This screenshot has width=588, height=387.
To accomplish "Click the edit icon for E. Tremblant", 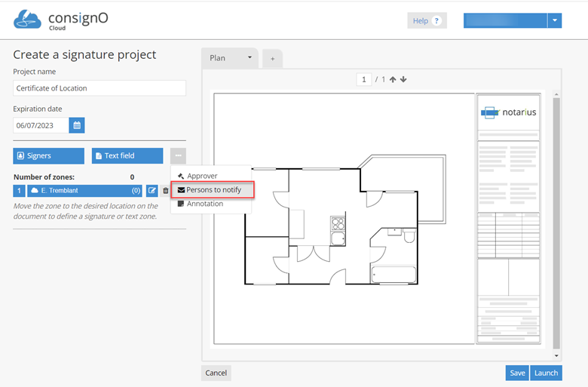I will [x=152, y=191].
